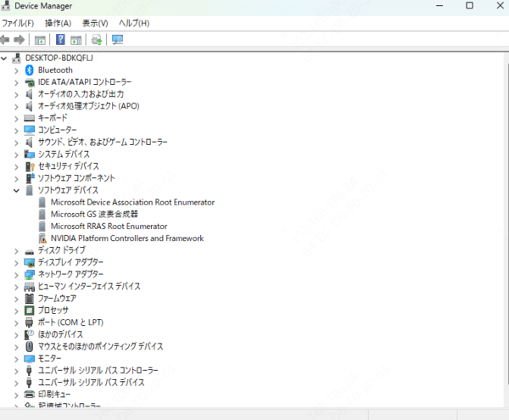Expand the ディスプレイ アダプター category

(x=16, y=262)
